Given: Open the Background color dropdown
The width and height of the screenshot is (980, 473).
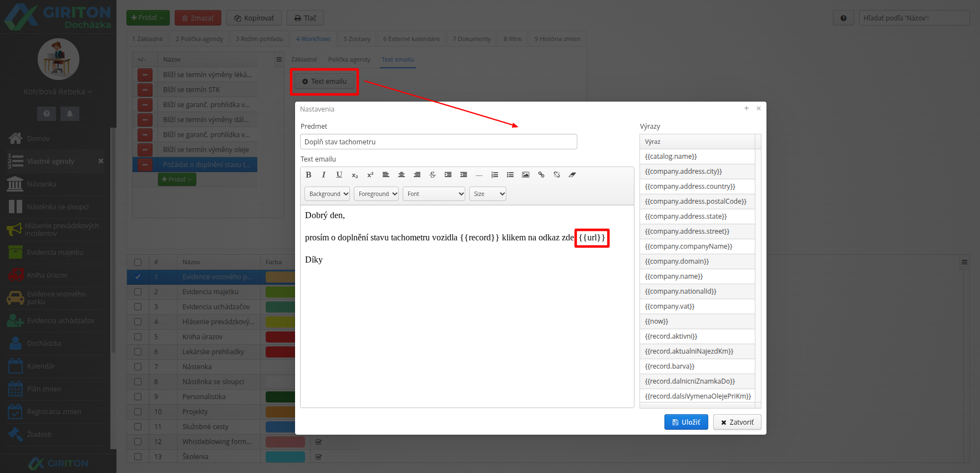Looking at the screenshot, I should (x=327, y=194).
